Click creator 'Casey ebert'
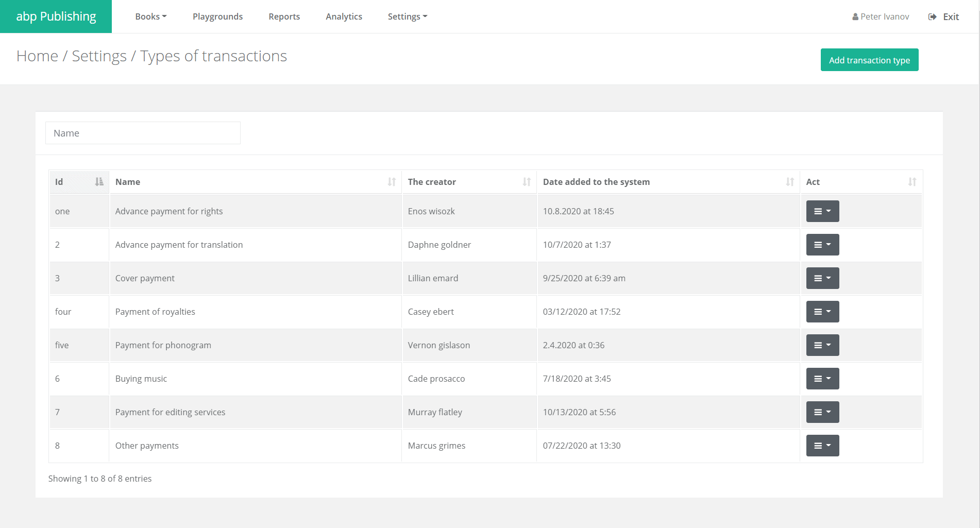The image size is (980, 528). coord(431,312)
